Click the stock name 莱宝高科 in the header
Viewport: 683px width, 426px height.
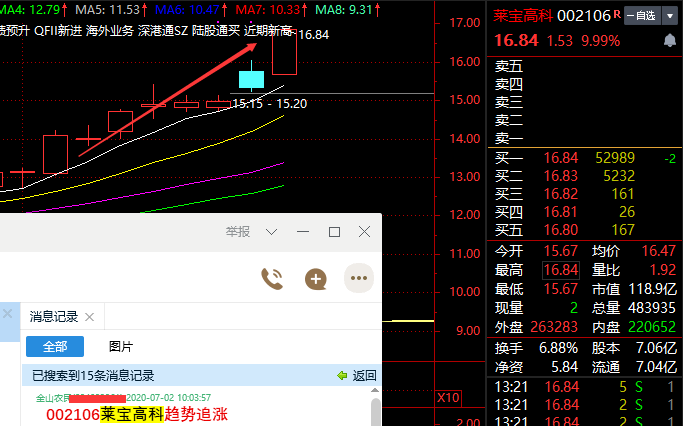[x=523, y=16]
